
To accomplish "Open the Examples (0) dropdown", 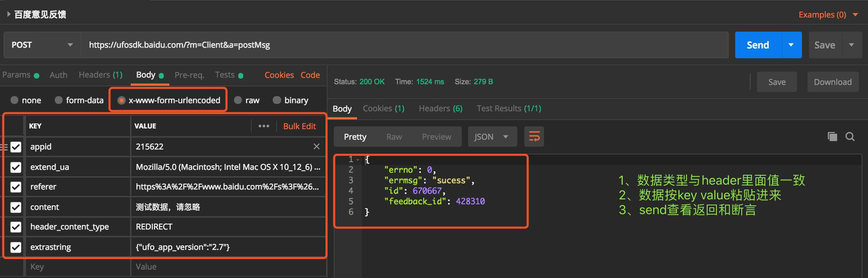I will click(x=828, y=15).
